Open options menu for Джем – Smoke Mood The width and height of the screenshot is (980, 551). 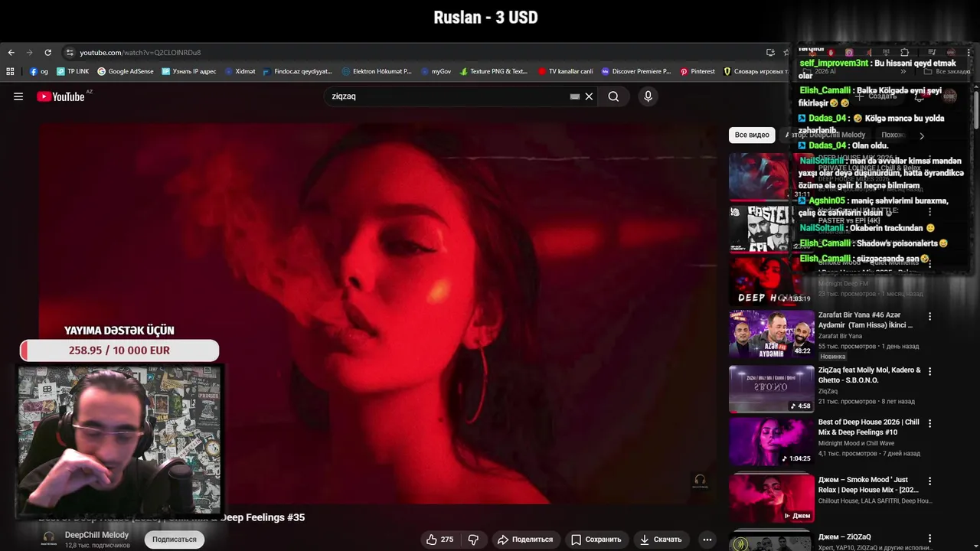930,481
